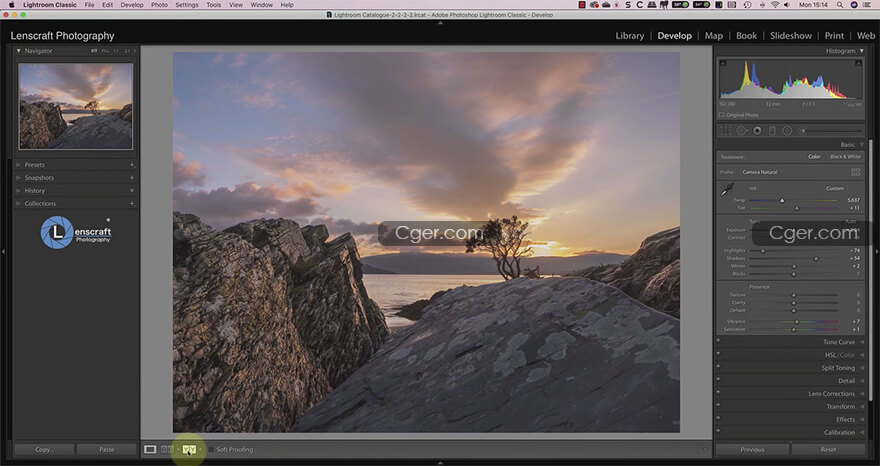This screenshot has height=466, width=880.
Task: Open the Camera Natural profile dropdown
Action: [763, 172]
